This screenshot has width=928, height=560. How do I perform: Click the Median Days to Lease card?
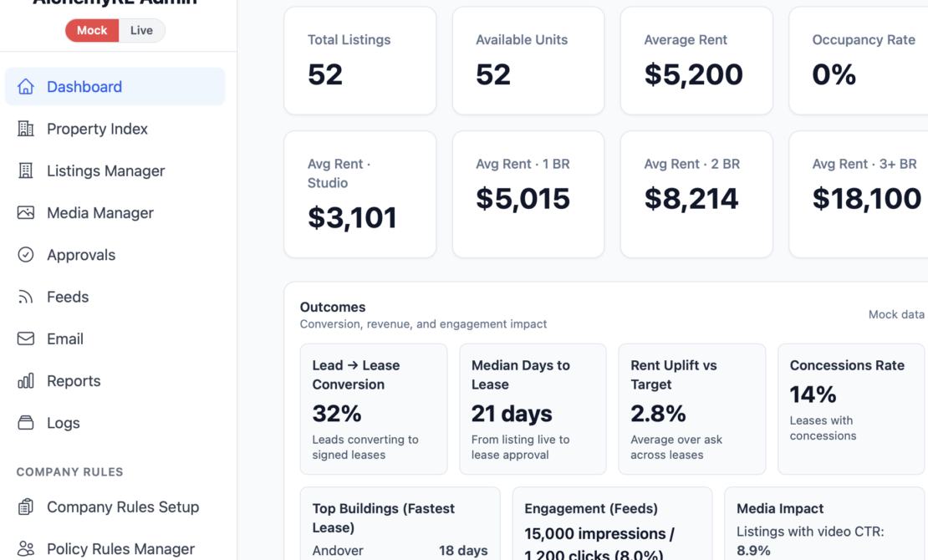coord(533,409)
